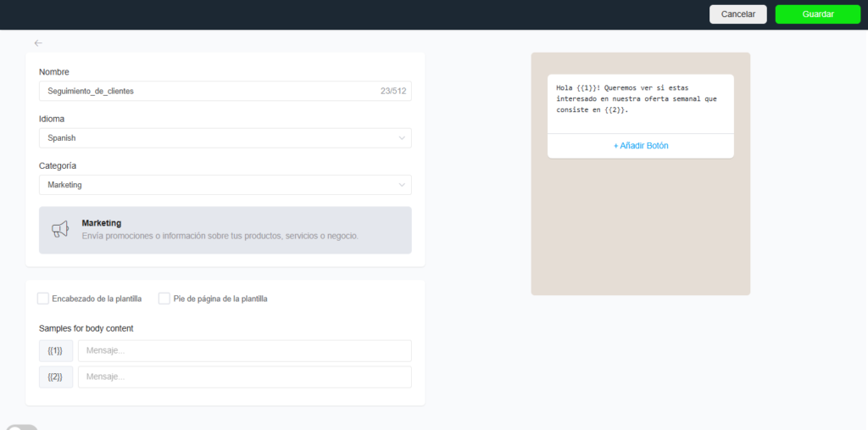868x430 pixels.
Task: Click the Samples for body content heading
Action: click(x=86, y=328)
